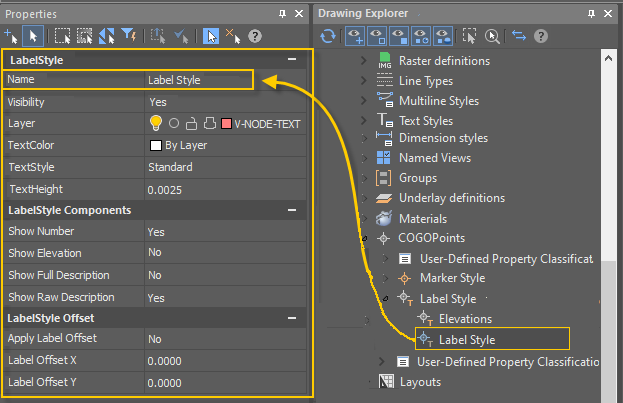The image size is (623, 403).
Task: Select Named Views in the tree
Action: tap(435, 158)
